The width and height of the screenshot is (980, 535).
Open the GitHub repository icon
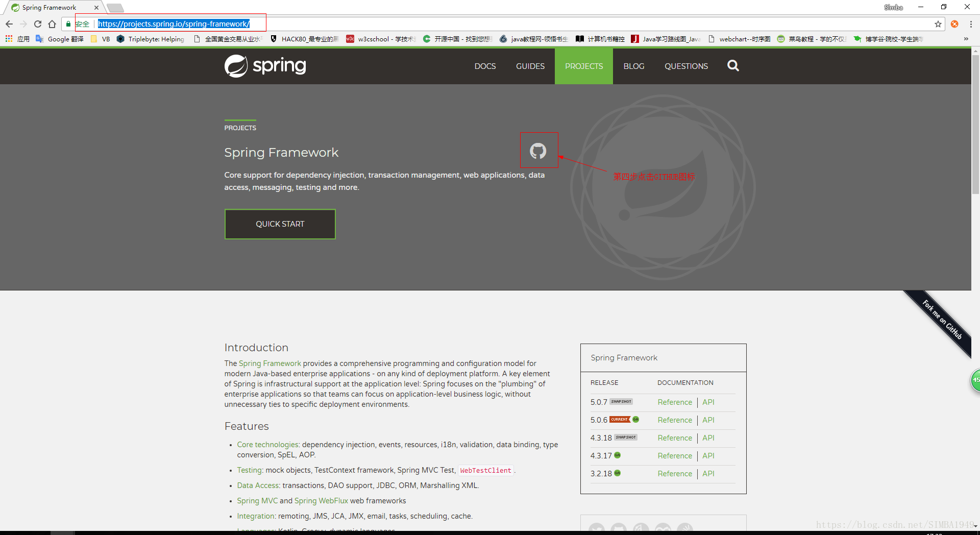coord(538,151)
